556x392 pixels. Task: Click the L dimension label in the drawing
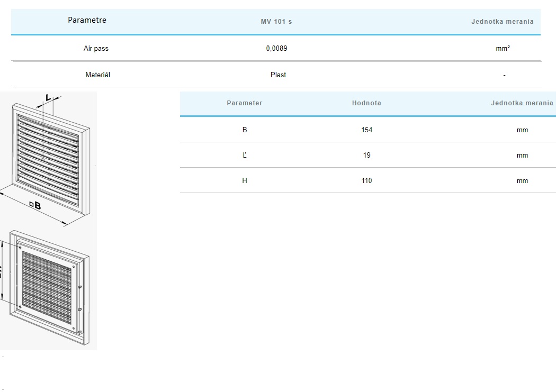(x=48, y=97)
